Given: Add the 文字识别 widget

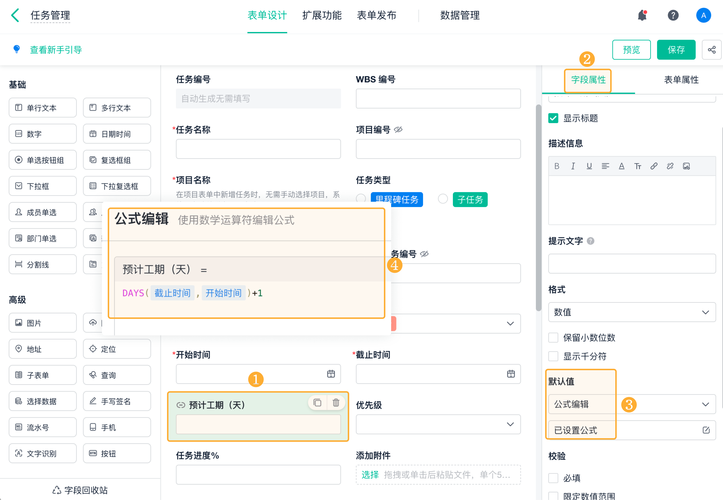Looking at the screenshot, I should click(42, 453).
